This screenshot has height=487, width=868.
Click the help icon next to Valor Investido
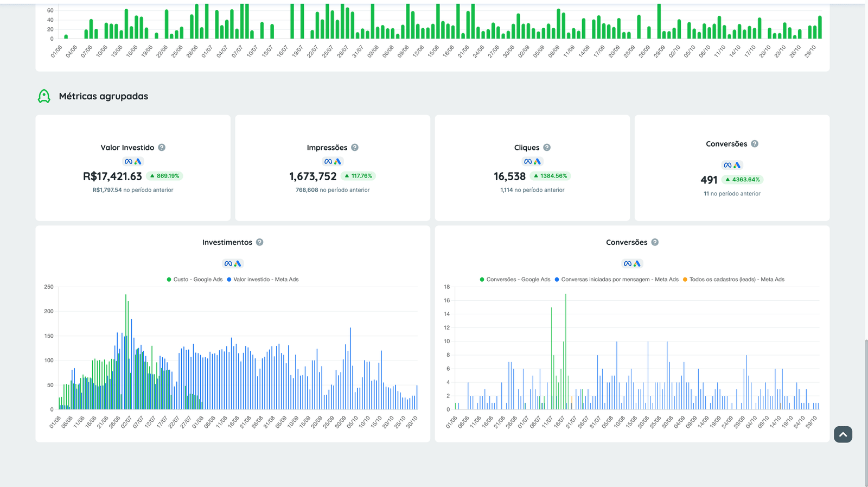[x=162, y=148]
